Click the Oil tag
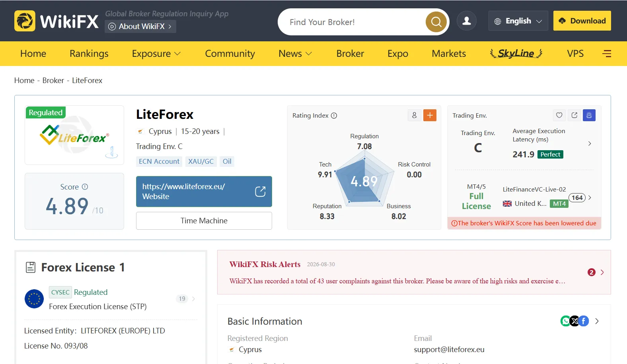The image size is (627, 364). click(x=227, y=161)
